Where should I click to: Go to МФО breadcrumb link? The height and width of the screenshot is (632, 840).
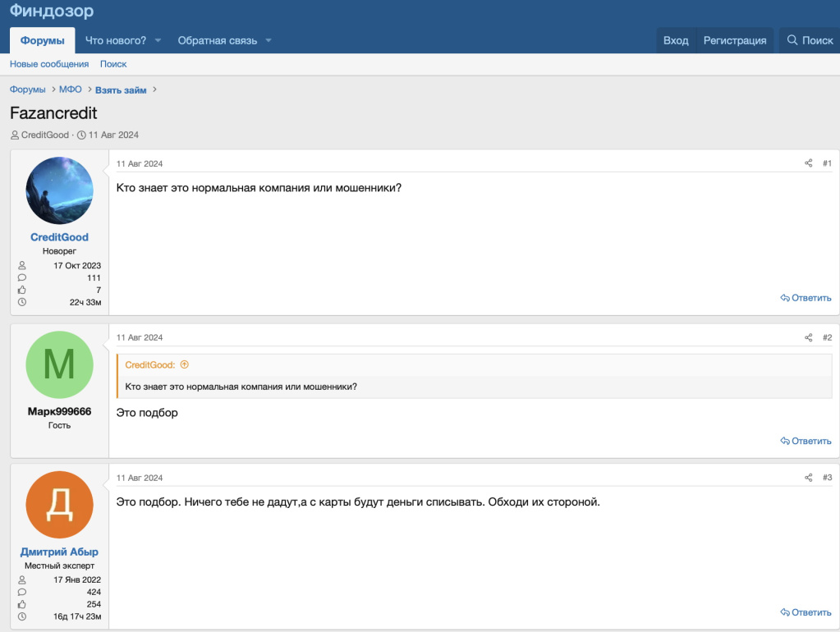coord(71,89)
